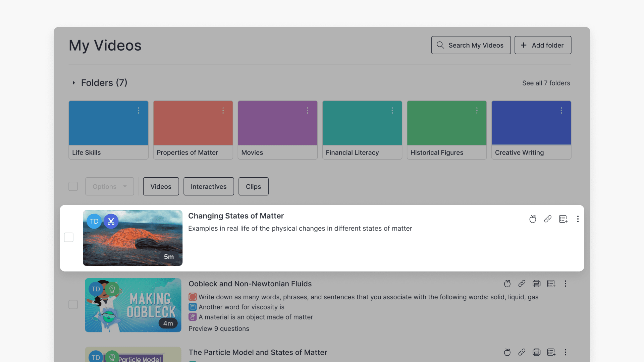
Task: Click the 5m duration badge on the lava thumbnail
Action: click(x=169, y=257)
